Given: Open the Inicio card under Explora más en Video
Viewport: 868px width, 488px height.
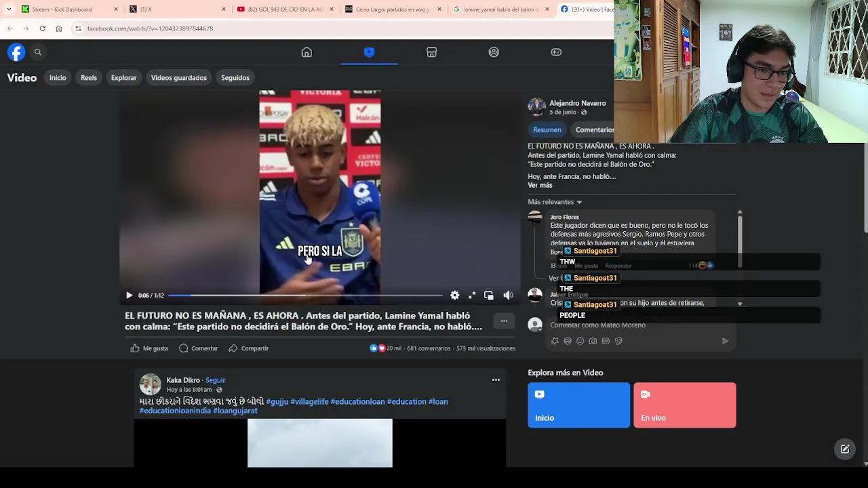Looking at the screenshot, I should 578,405.
